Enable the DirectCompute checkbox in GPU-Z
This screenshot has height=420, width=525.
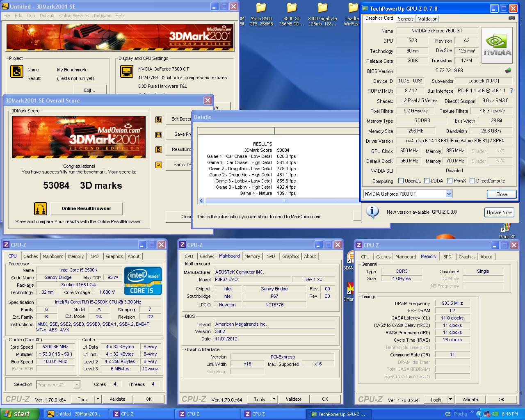[x=472, y=180]
